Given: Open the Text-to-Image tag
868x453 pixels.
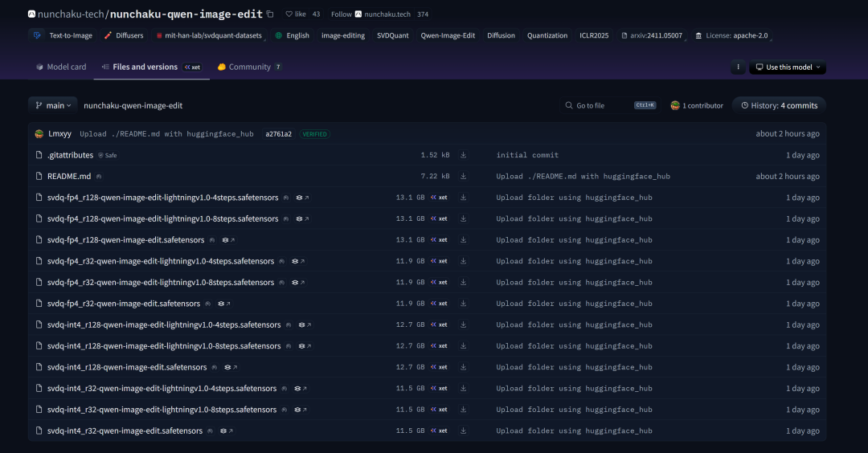Looking at the screenshot, I should point(63,35).
